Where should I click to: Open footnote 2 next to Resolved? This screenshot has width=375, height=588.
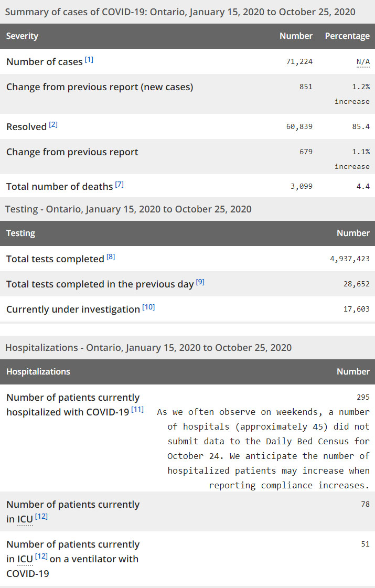coord(53,125)
